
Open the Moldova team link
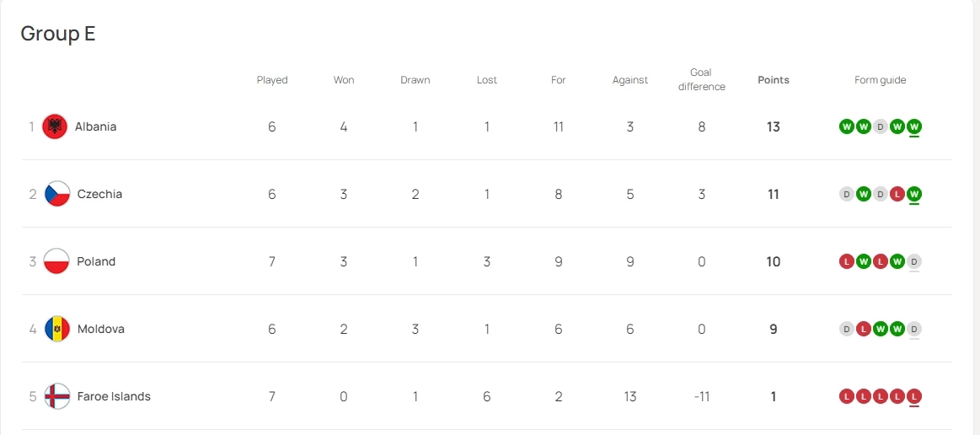(100, 329)
